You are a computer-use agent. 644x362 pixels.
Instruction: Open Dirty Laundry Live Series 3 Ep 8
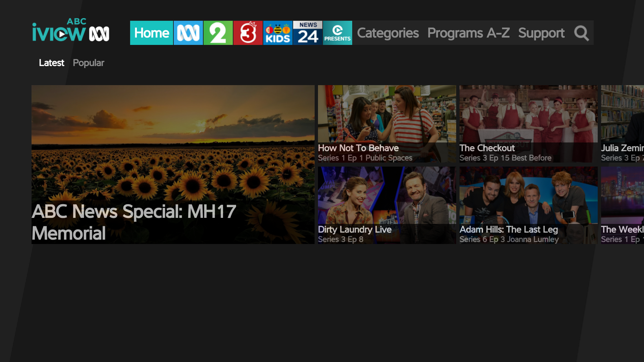pos(387,205)
